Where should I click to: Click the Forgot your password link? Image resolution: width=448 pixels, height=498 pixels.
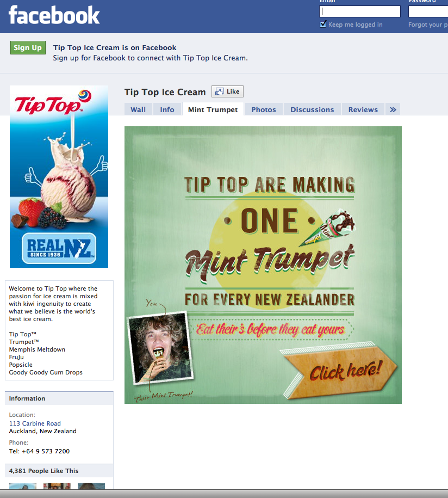coord(428,24)
